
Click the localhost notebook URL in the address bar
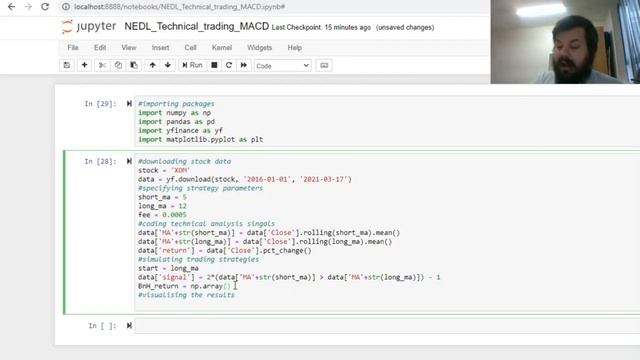[180, 7]
